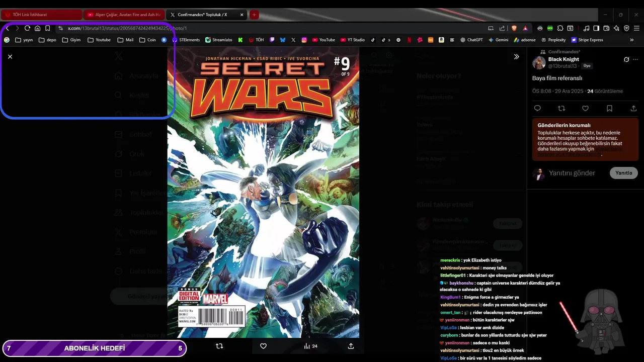
Task: Open the Brave Shields lion icon
Action: click(514, 28)
